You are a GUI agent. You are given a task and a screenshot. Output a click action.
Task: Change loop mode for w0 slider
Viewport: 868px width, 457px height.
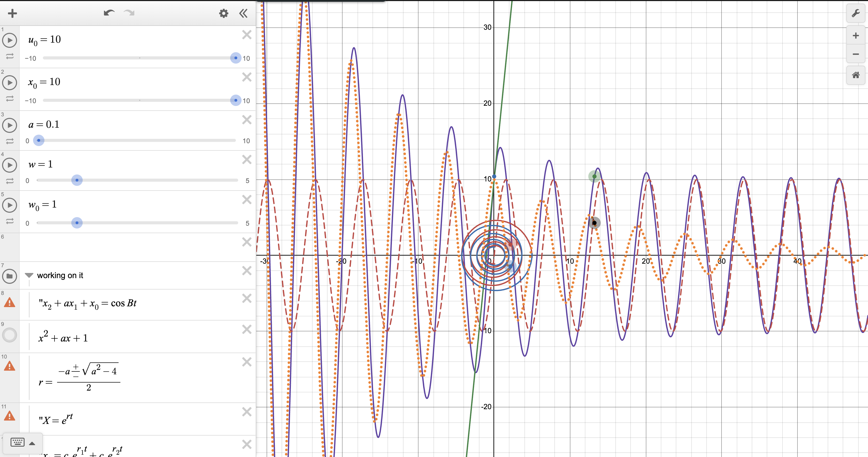[10, 221]
